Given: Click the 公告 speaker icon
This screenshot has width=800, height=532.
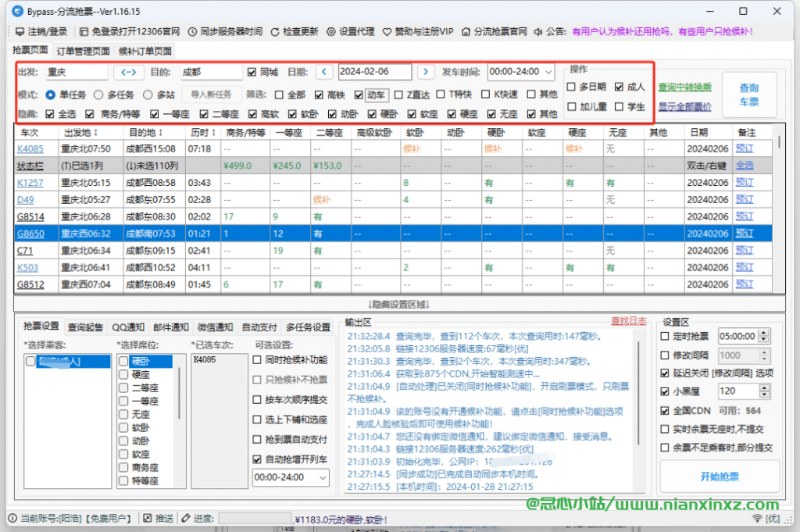Looking at the screenshot, I should 538,31.
